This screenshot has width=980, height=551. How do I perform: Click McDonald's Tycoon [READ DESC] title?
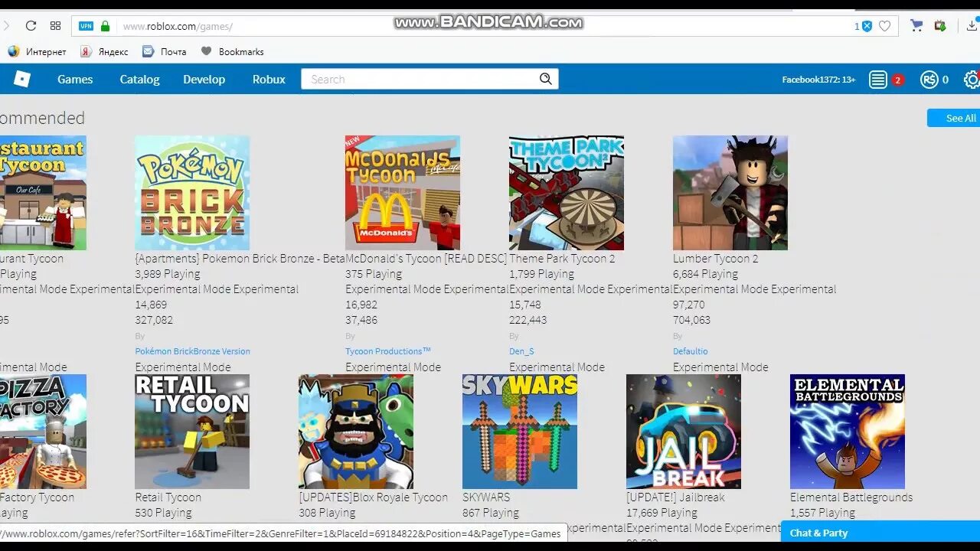[x=426, y=259]
